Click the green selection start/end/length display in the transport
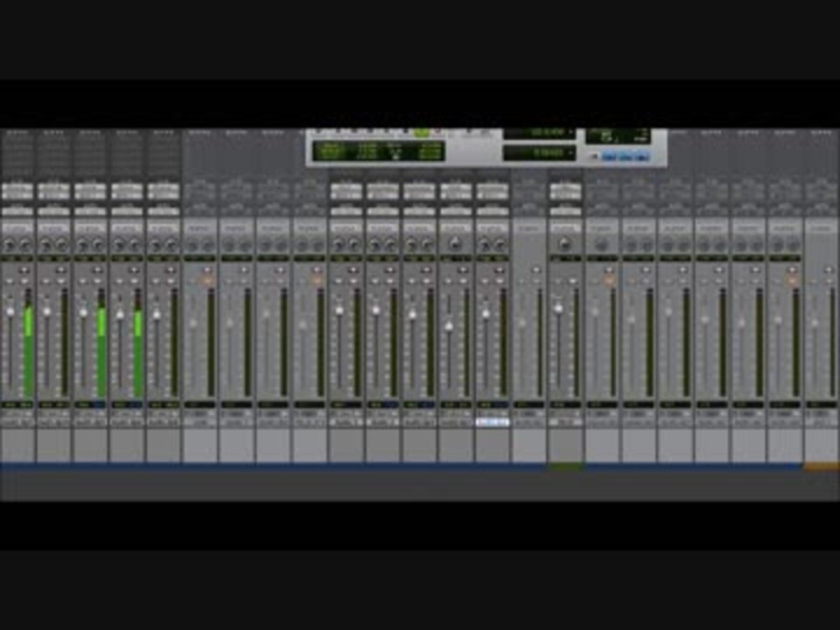840x630 pixels. pos(379,151)
